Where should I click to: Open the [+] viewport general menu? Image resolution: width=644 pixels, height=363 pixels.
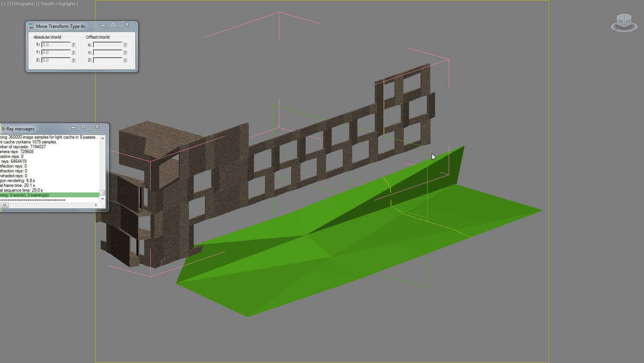click(x=5, y=4)
